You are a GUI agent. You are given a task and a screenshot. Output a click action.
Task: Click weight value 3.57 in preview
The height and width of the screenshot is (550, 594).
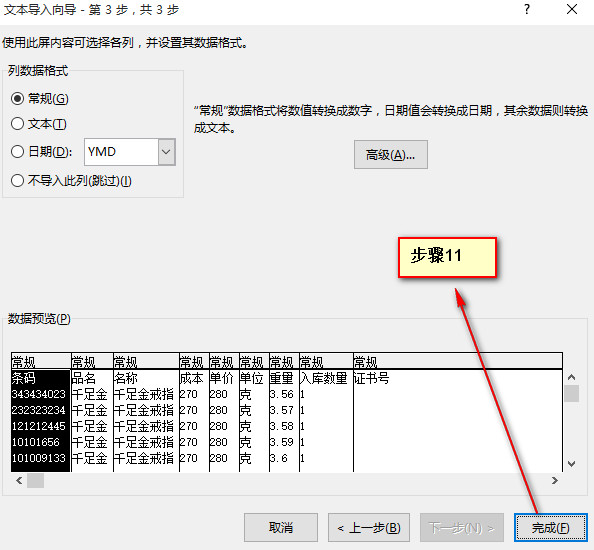pyautogui.click(x=281, y=410)
